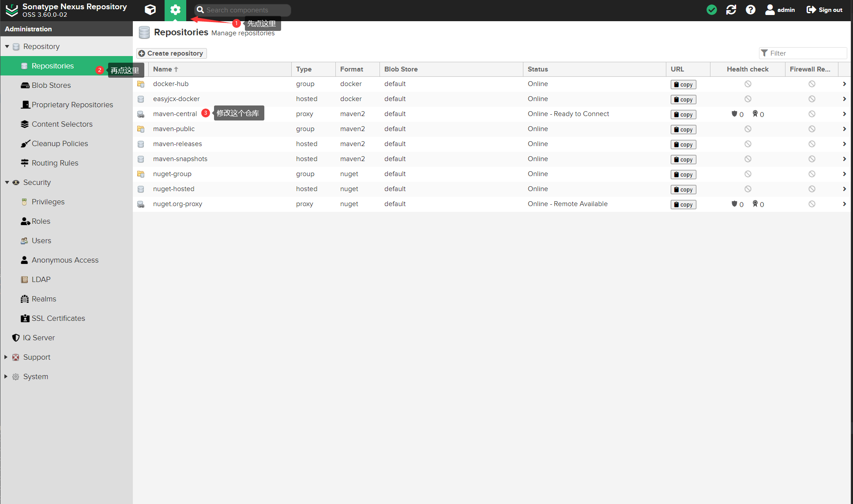Open Realms settings
This screenshot has width=853, height=504.
click(67, 299)
